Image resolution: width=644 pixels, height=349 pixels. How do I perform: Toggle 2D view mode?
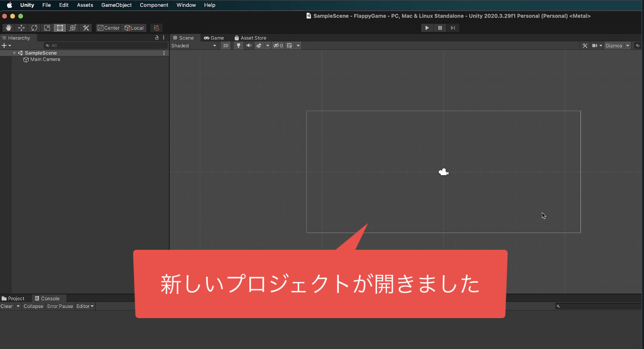[x=225, y=46]
